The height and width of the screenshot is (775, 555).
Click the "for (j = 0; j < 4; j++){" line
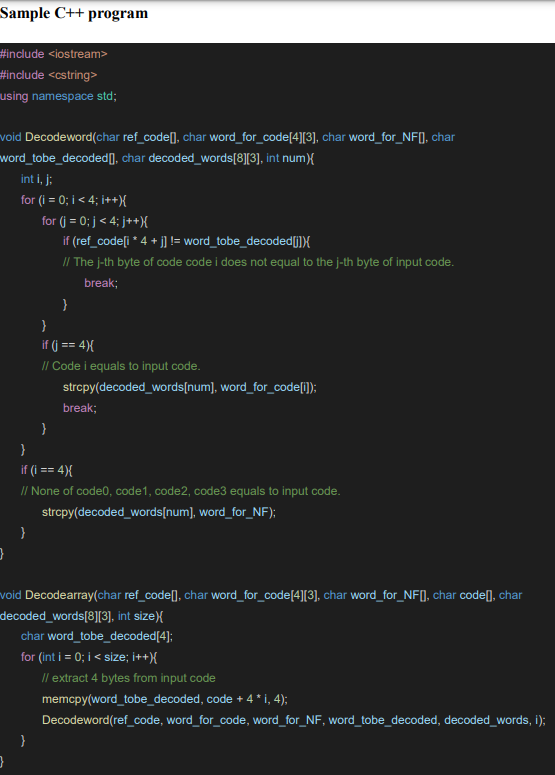coord(95,220)
